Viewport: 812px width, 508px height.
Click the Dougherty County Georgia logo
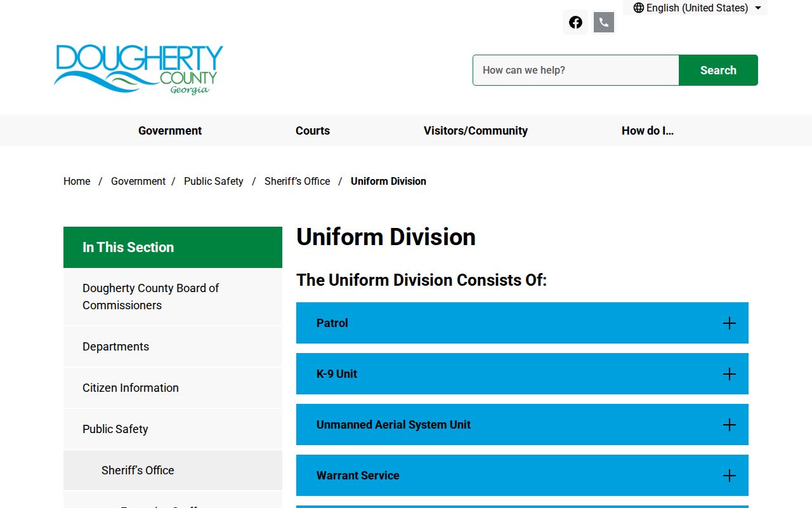[138, 69]
